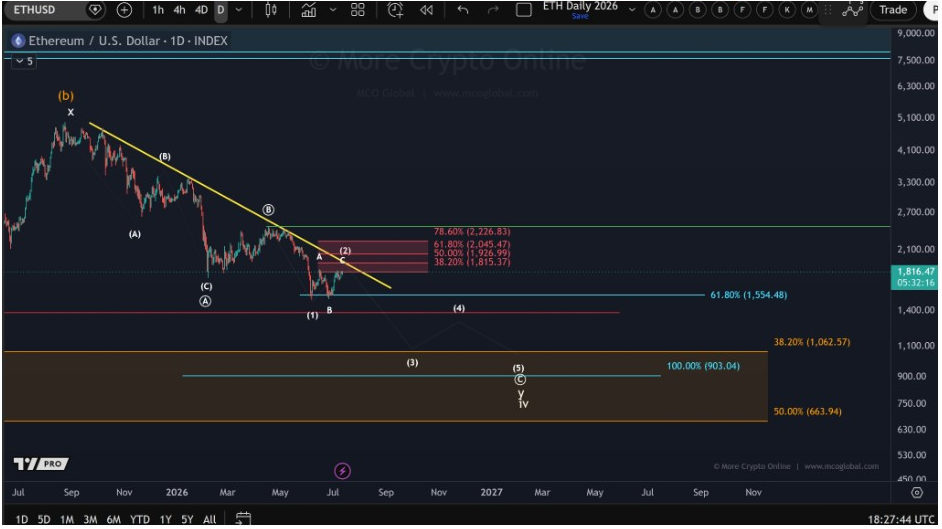Click the current price label 1,816.47
This screenshot has width=942, height=529.
point(915,272)
